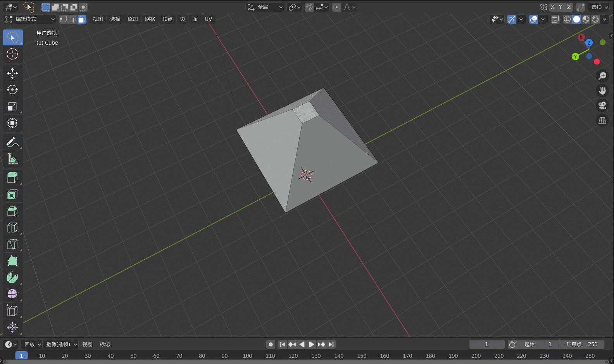Screen dimensions: 614x364
Task: Open the 视图 menu in viewport header
Action: [98, 19]
